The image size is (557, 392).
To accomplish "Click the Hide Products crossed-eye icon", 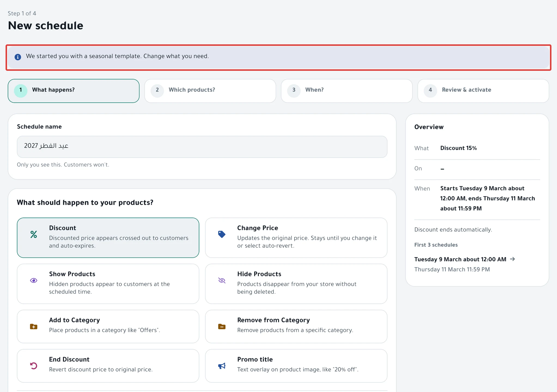I will (222, 280).
